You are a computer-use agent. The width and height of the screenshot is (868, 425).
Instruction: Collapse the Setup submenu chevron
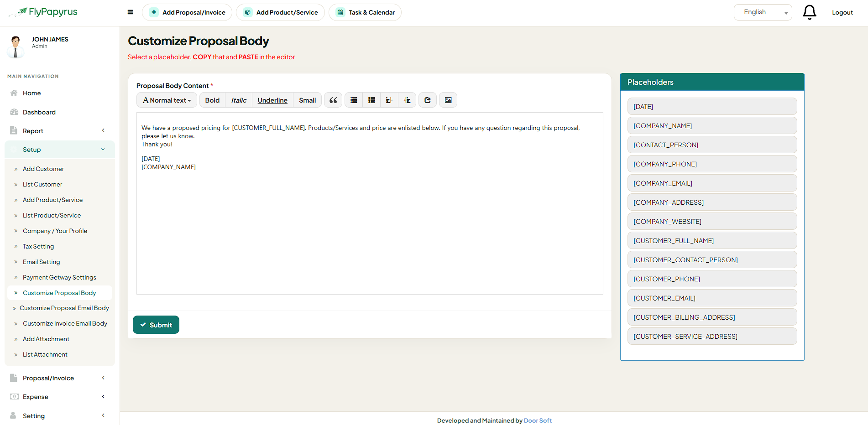coord(103,150)
